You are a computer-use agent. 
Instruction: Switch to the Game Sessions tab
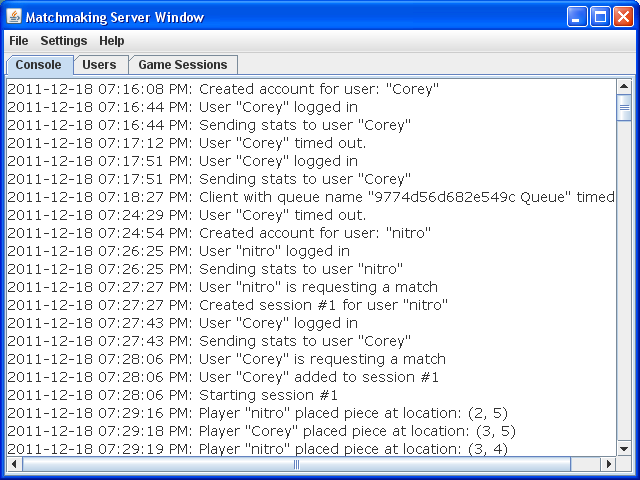(x=183, y=65)
